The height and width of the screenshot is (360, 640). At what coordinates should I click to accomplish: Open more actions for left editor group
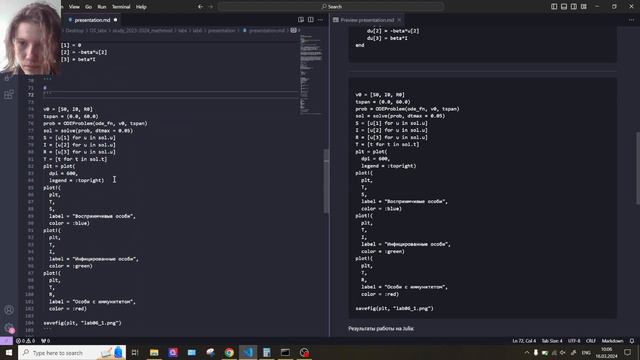pos(320,20)
